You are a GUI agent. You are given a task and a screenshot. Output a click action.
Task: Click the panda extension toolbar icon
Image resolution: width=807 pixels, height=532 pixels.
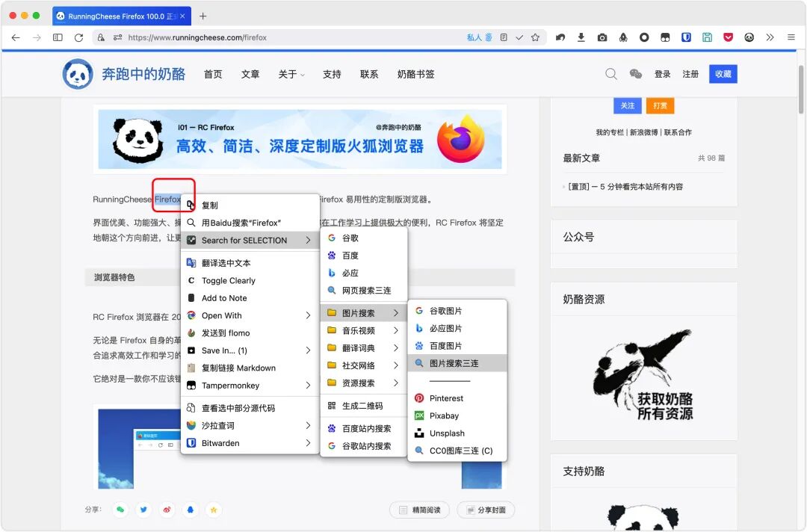point(749,37)
